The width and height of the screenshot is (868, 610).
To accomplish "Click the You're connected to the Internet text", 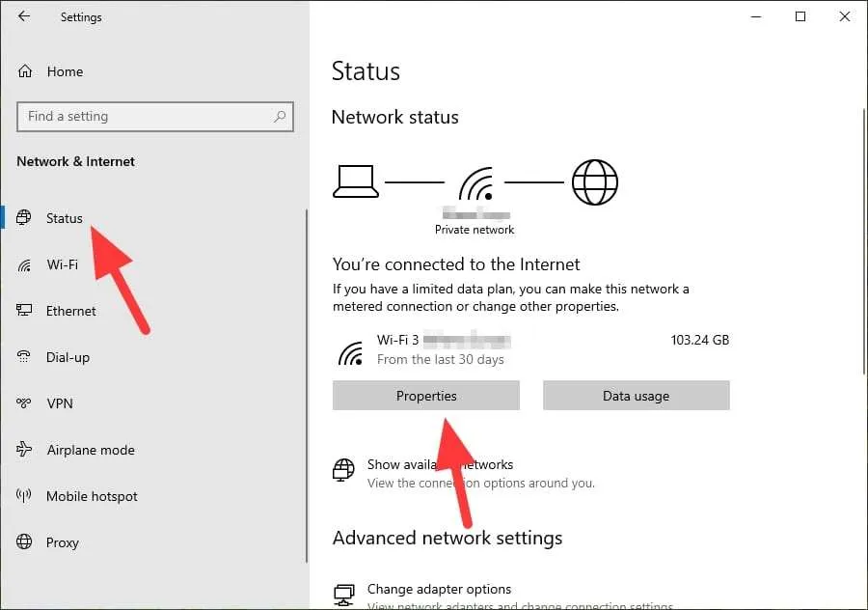I will [456, 264].
